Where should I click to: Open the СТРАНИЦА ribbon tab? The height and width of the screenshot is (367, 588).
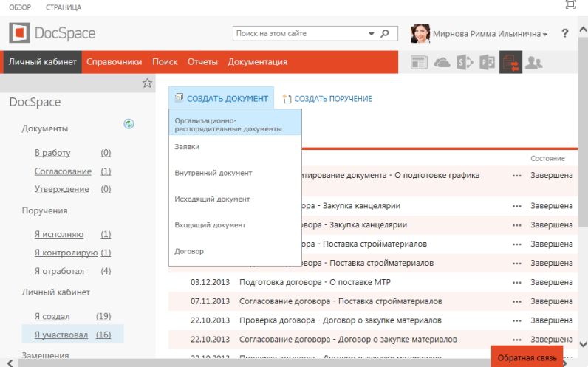click(64, 7)
